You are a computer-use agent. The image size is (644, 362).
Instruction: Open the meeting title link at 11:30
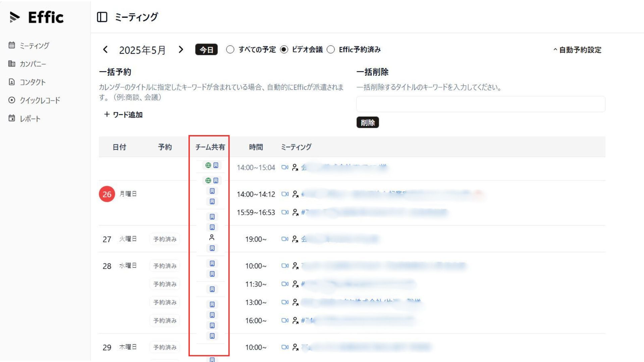pyautogui.click(x=358, y=284)
